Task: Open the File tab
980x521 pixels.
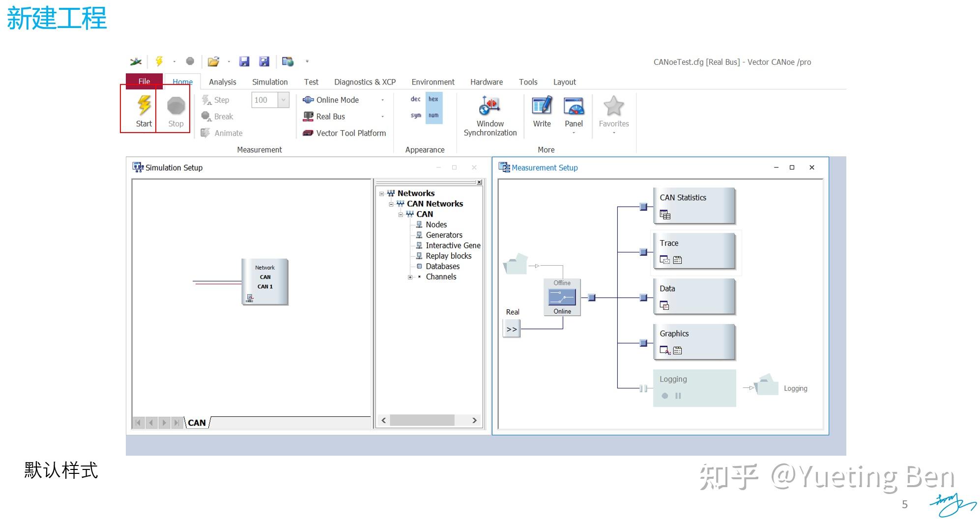Action: click(144, 81)
